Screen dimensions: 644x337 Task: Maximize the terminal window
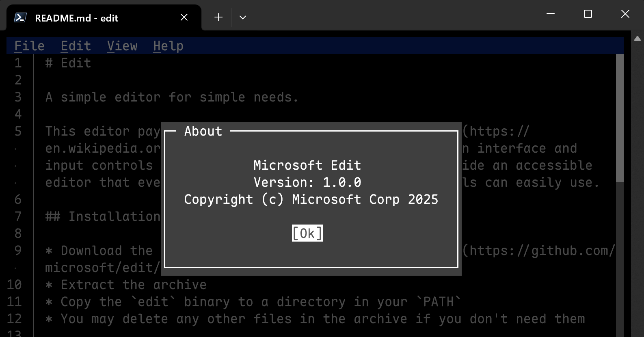(x=588, y=14)
